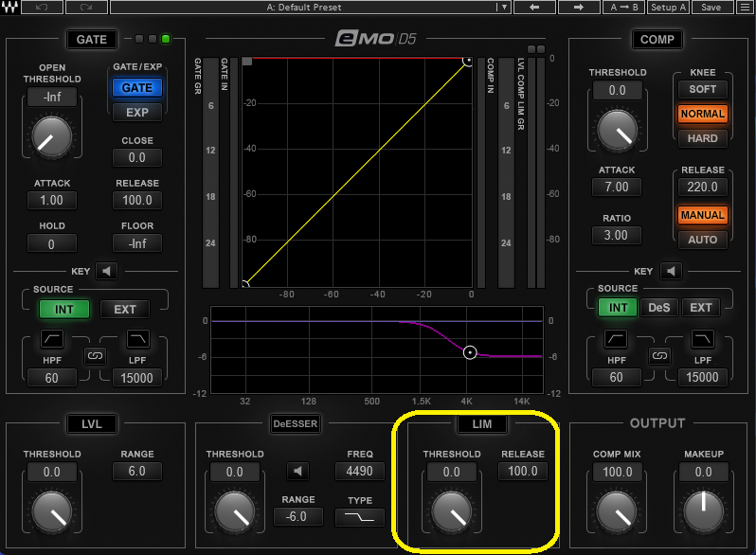Screen dimensions: 756x555
Task: Open the DeEsser TYPE filter selector
Action: coord(358,517)
